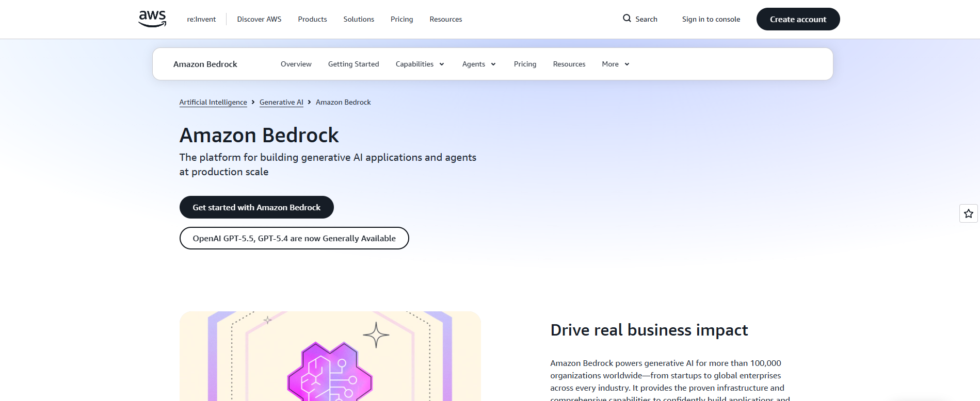
Task: Open Resources in the Bedrock sub-navigation
Action: pyautogui.click(x=569, y=64)
